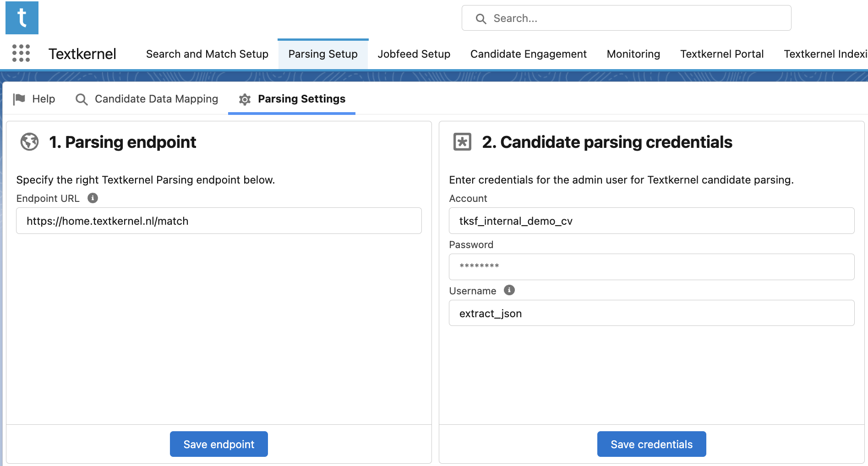Click the Password input field
868x466 pixels.
click(x=651, y=267)
